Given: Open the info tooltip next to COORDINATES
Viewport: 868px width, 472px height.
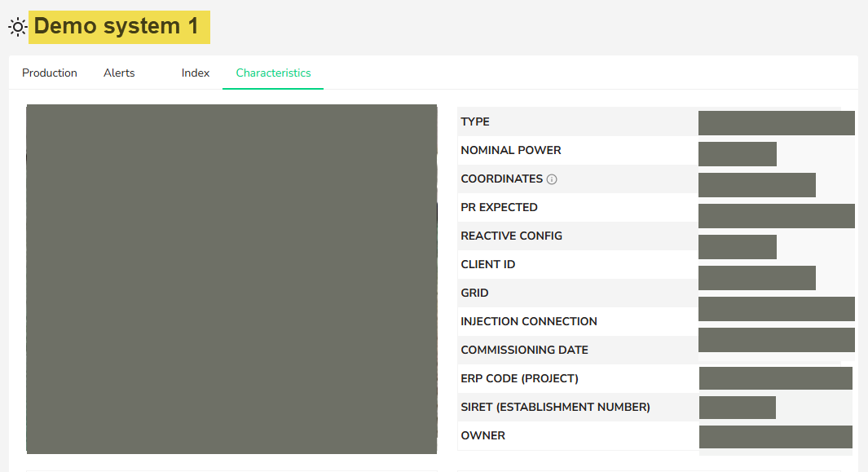Looking at the screenshot, I should click(x=552, y=179).
